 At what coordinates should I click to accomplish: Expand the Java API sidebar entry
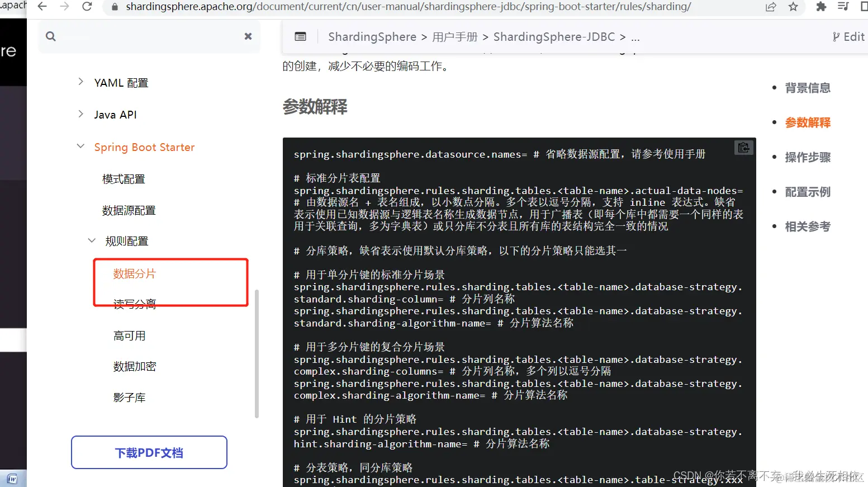click(x=80, y=114)
